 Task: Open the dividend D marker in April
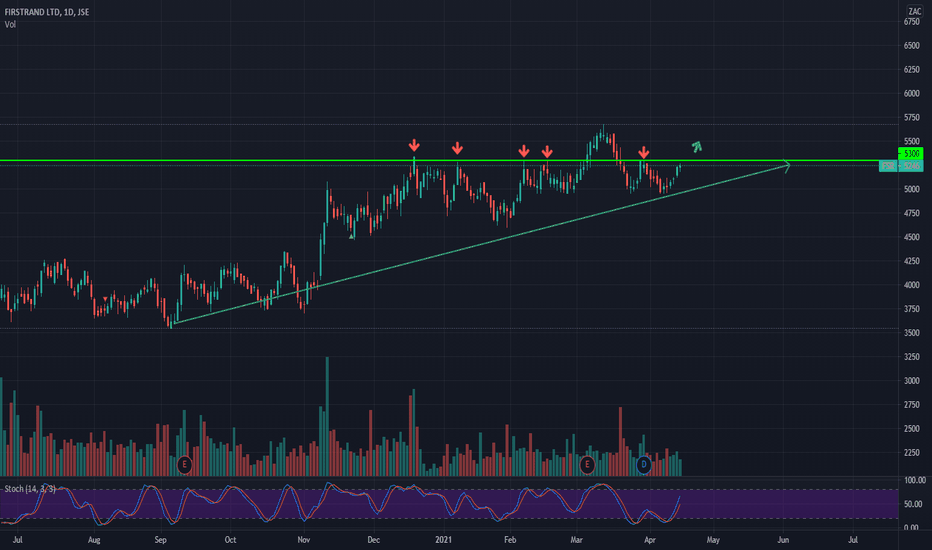(644, 464)
